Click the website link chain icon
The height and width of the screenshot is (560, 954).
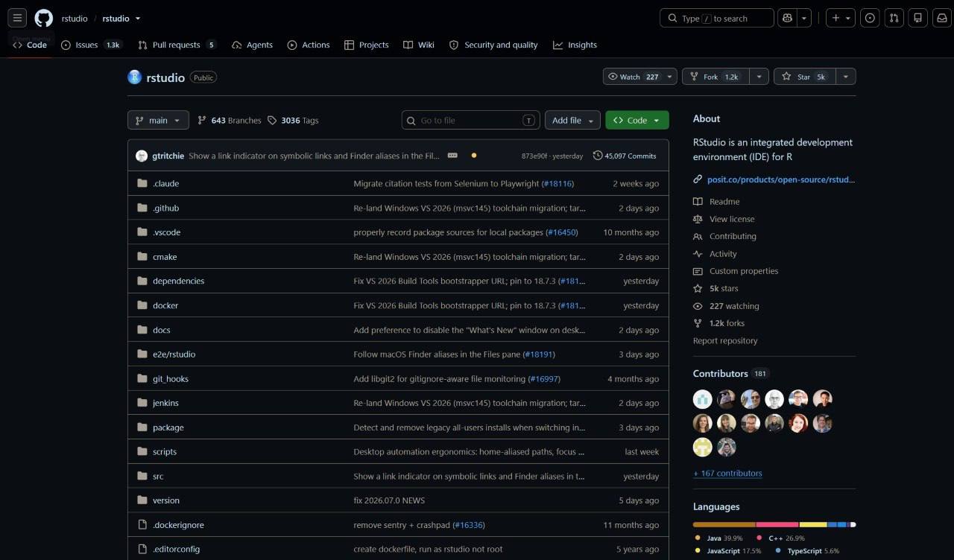click(x=698, y=179)
